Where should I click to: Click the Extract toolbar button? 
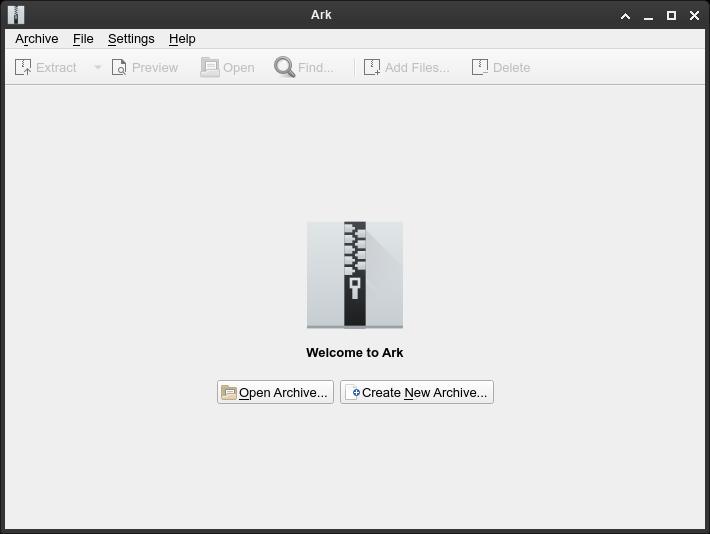(x=46, y=67)
